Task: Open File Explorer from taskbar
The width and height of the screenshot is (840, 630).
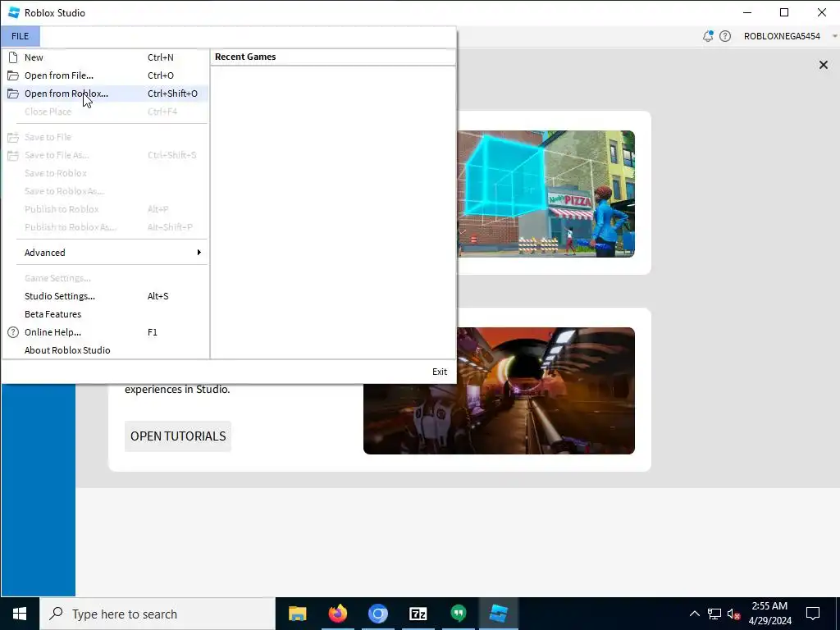Action: coord(297,614)
